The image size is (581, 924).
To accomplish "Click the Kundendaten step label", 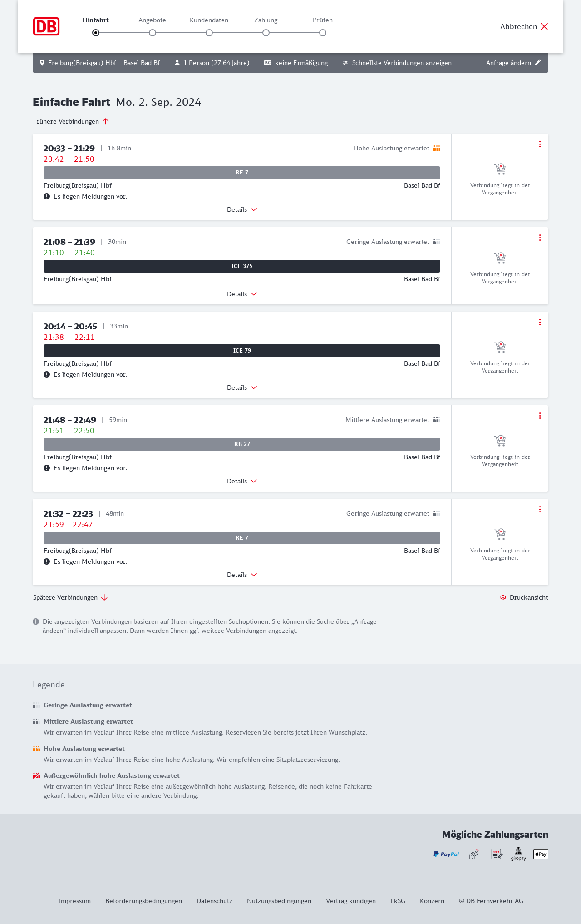I will click(x=209, y=20).
